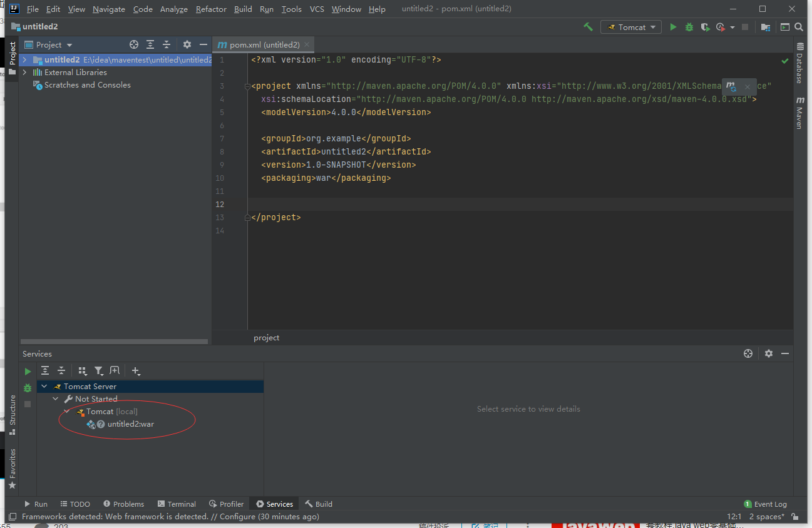Click the profiler run icon in toolbar

pos(721,27)
